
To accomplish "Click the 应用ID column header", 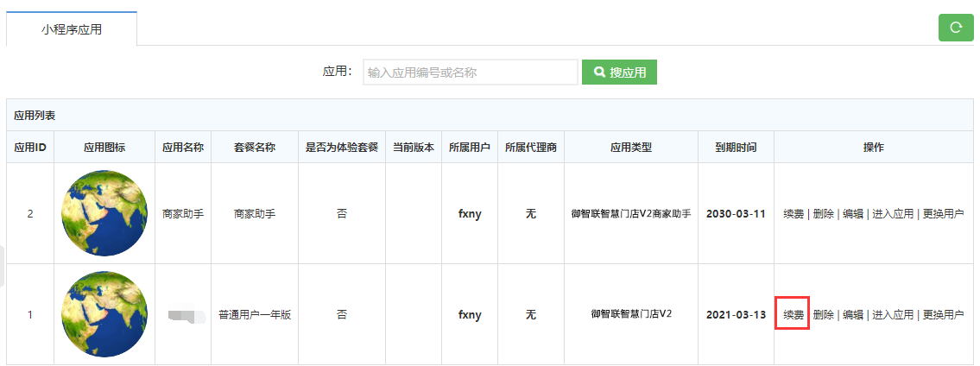I will [x=30, y=148].
